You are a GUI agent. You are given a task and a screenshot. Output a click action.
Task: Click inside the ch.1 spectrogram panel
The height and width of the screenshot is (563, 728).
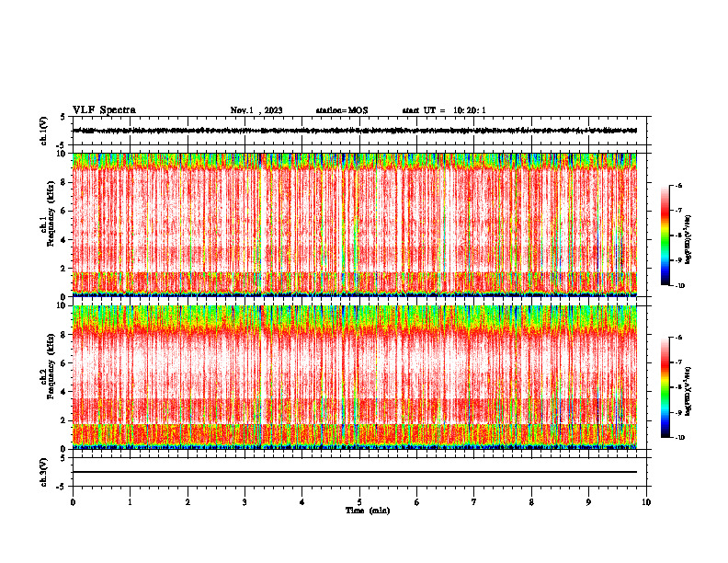355,224
